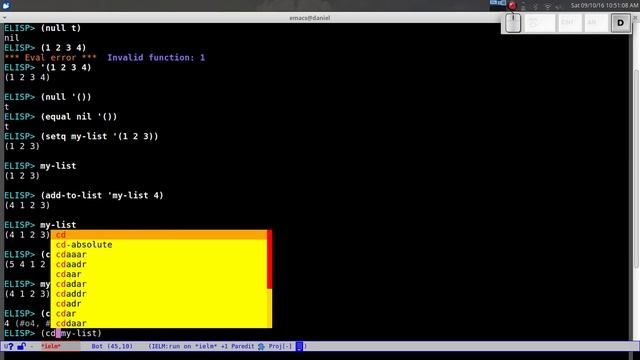Place cursor in '(cd my-list)' input line
This screenshot has height=360, width=640.
coord(71,333)
